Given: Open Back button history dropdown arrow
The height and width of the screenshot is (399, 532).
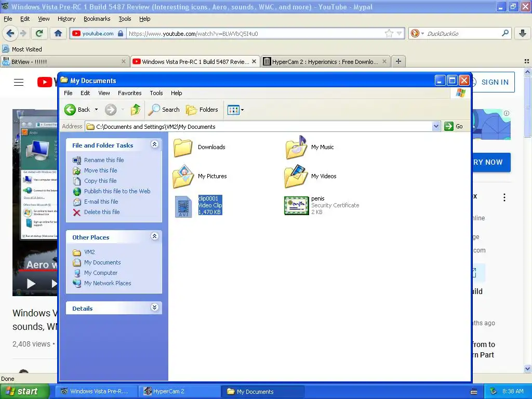Looking at the screenshot, I should click(96, 110).
